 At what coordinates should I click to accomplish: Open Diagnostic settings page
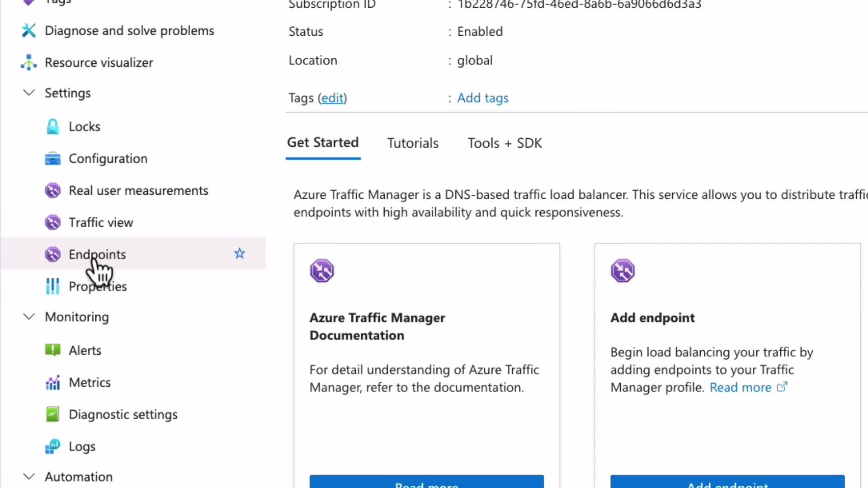coord(123,415)
